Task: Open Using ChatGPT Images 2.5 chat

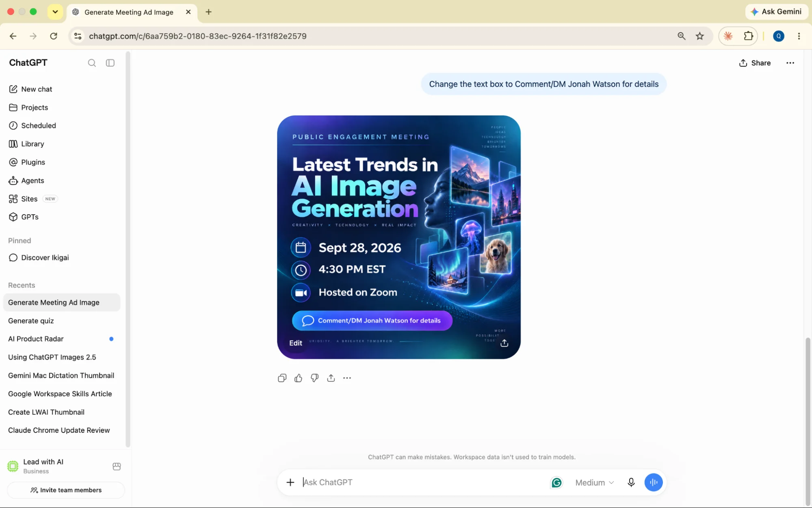Action: pyautogui.click(x=61, y=357)
